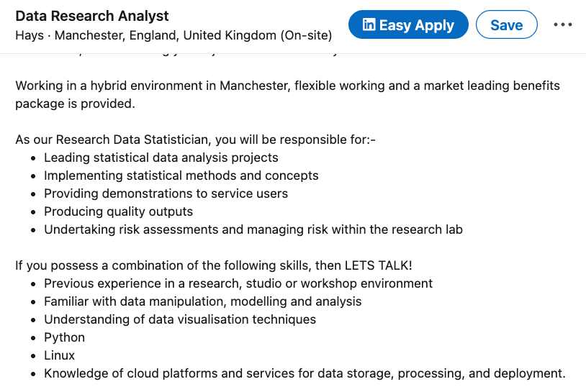Click the 'Leading statistical data analysis projects' bullet
The height and width of the screenshot is (392, 586).
point(161,158)
